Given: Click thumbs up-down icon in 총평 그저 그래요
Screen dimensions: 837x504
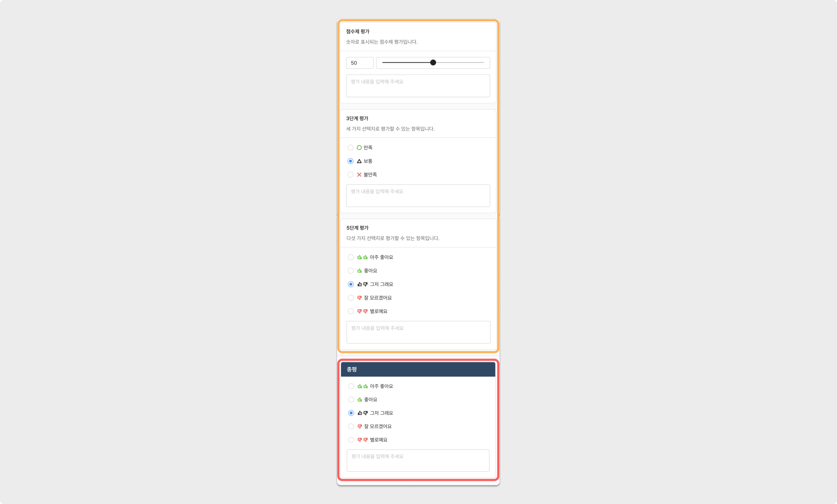Looking at the screenshot, I should (362, 413).
